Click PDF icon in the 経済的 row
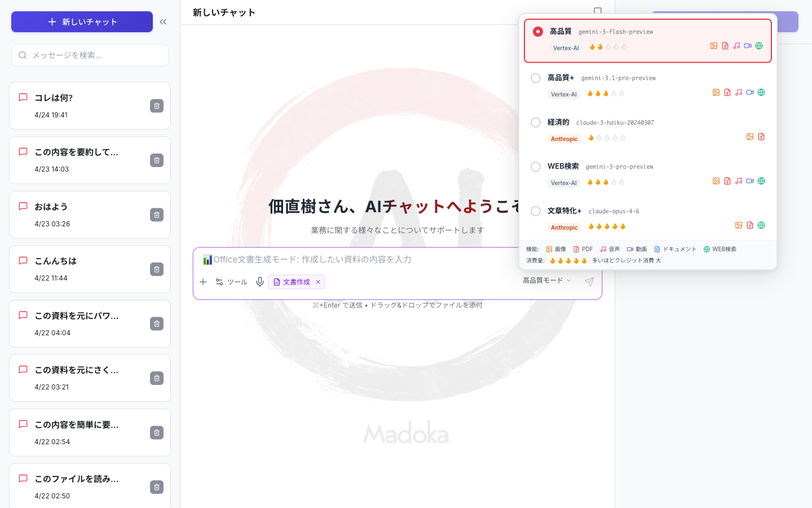Image resolution: width=812 pixels, height=508 pixels. pyautogui.click(x=761, y=137)
